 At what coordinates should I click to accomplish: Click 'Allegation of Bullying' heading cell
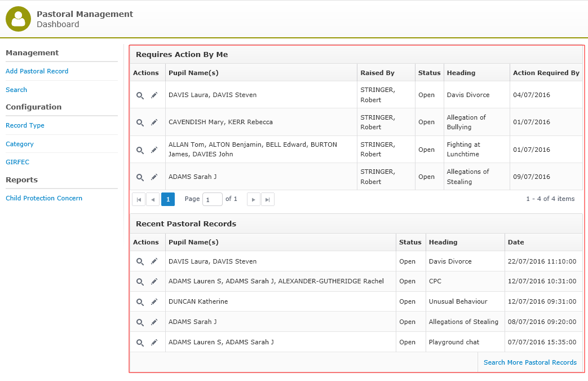click(476, 122)
